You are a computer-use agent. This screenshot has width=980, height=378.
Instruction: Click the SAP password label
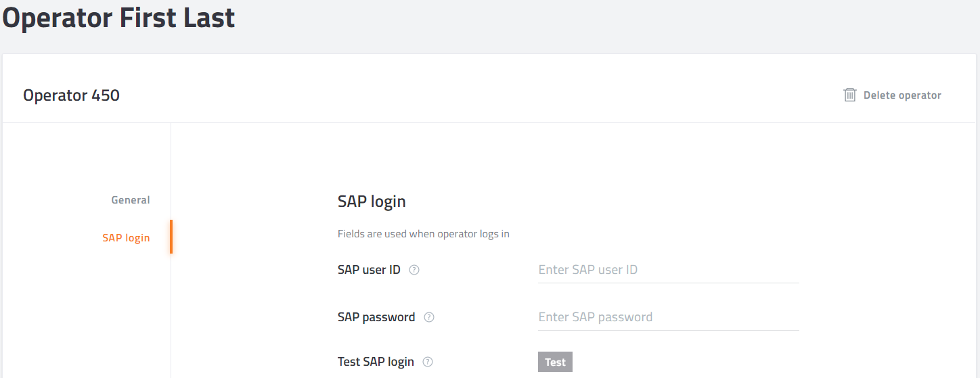pos(376,317)
